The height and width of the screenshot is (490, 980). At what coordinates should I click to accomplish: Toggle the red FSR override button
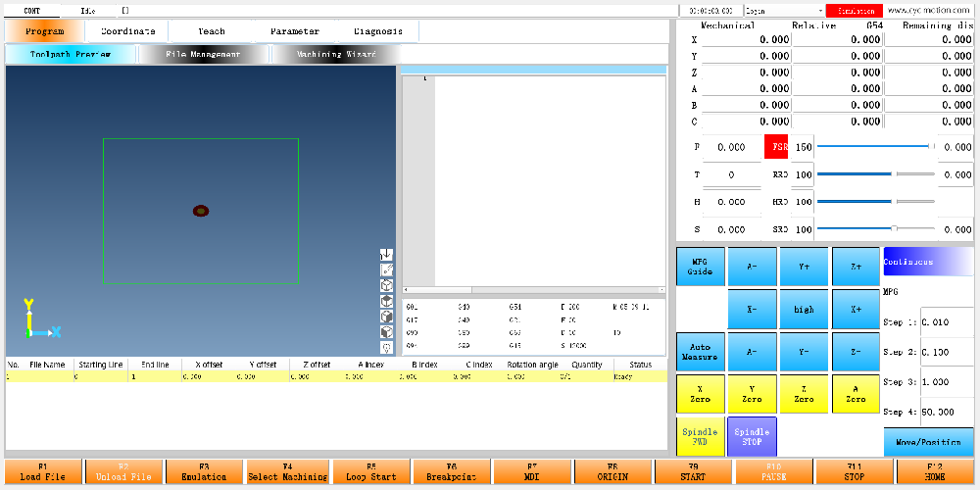776,147
